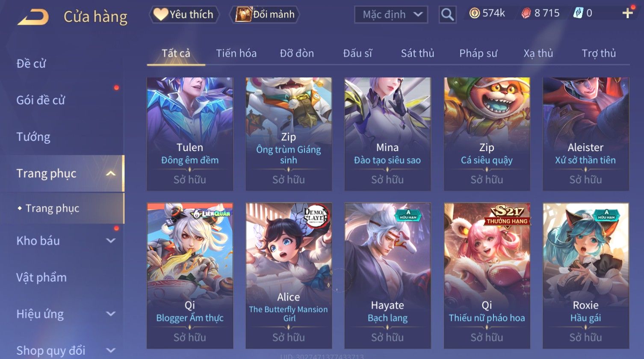Click the chest icon in Đổi mảnh
Screen dimensions: 644x359
tap(243, 15)
